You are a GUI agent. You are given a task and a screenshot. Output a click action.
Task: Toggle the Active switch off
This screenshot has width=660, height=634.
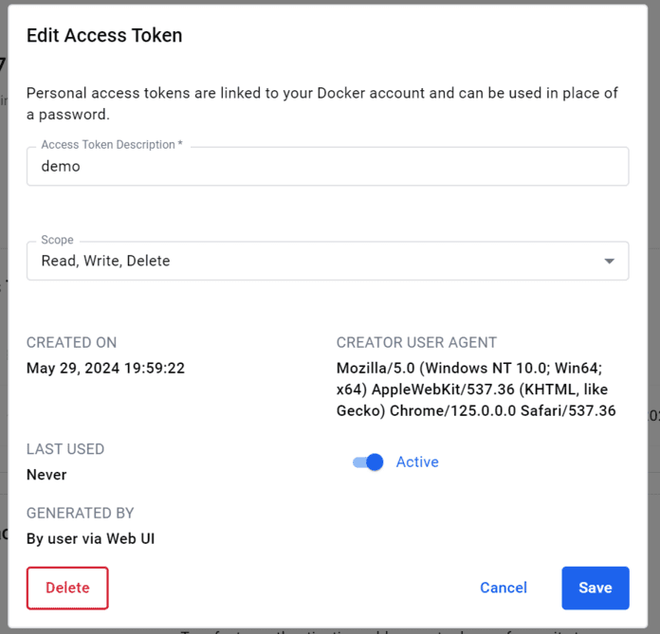(368, 462)
